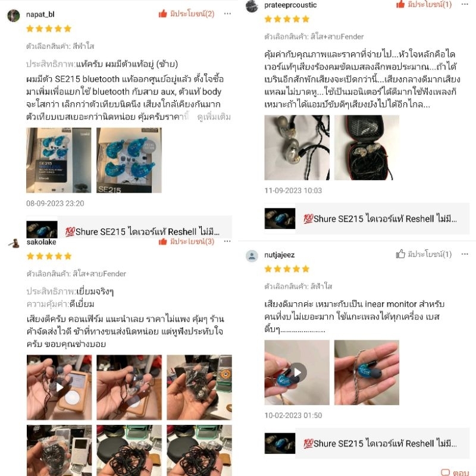476x476 pixels.
Task: Open more options on nutjajeez's review
Action: pyautogui.click(x=465, y=254)
